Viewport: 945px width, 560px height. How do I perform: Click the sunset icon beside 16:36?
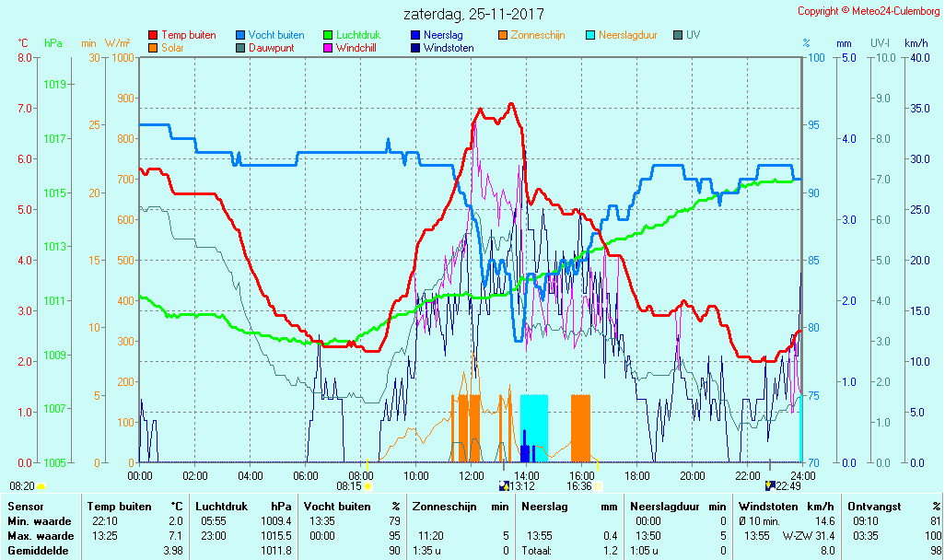[x=598, y=485]
